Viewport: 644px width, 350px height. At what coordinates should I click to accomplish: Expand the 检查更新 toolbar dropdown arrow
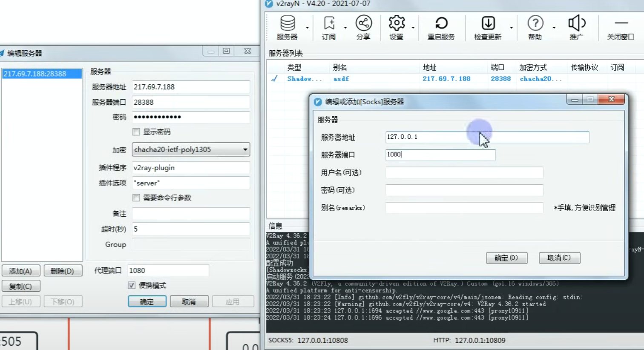(511, 28)
